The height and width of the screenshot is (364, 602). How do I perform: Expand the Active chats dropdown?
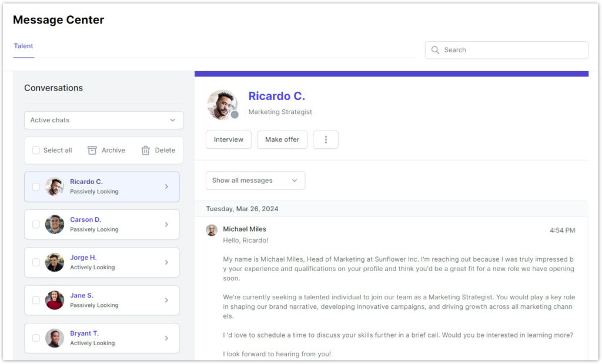(x=103, y=120)
